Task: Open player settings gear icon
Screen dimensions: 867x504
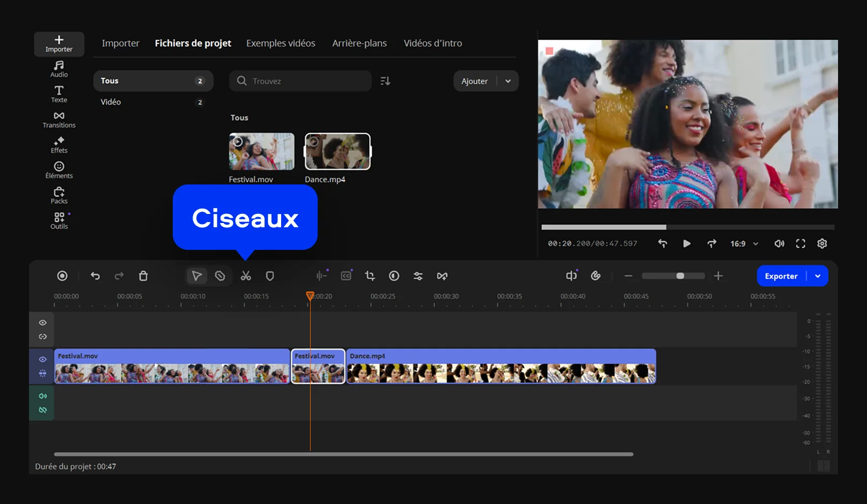Action: coord(822,243)
